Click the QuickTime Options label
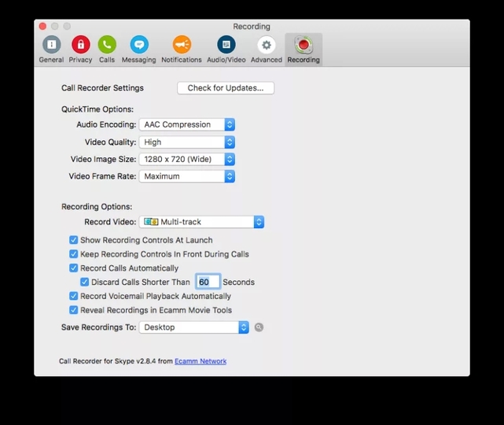Viewport: 504px width, 425px height. pos(97,109)
